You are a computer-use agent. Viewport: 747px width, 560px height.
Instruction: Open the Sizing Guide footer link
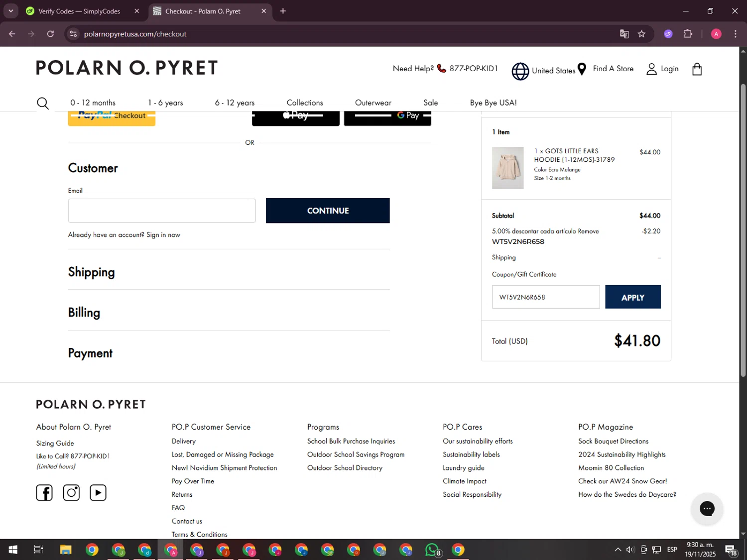(55, 443)
